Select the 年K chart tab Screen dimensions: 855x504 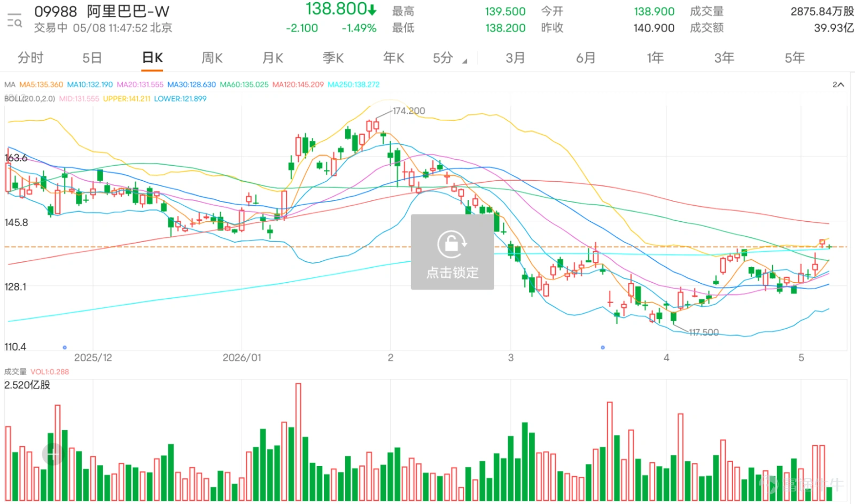(393, 58)
